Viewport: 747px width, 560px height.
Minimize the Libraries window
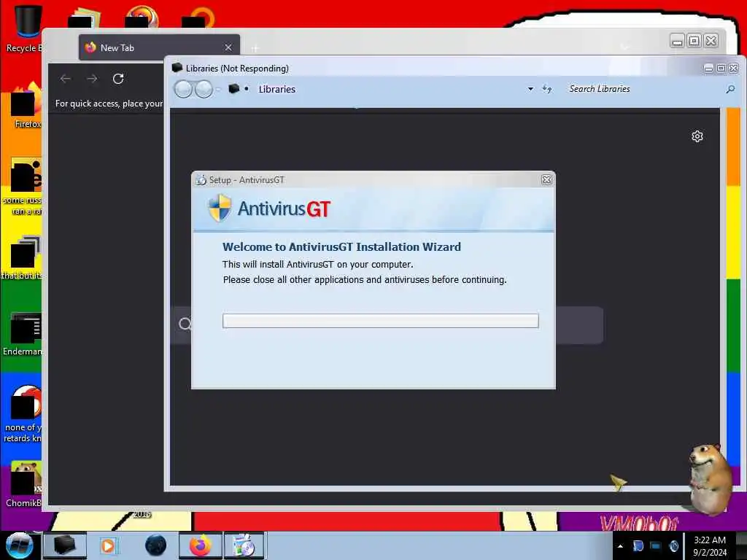coord(708,69)
